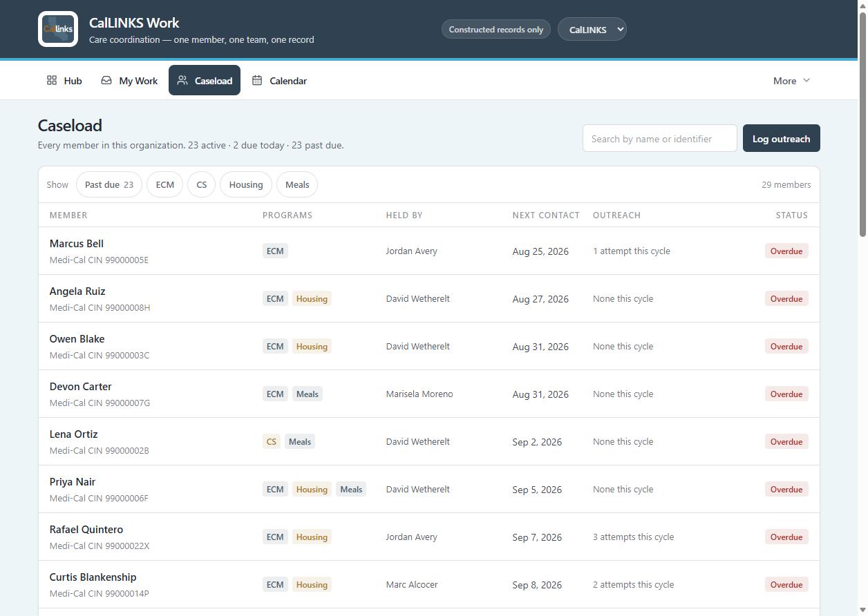The height and width of the screenshot is (616, 868).
Task: Open the CalLINKS organization dropdown
Action: click(592, 29)
